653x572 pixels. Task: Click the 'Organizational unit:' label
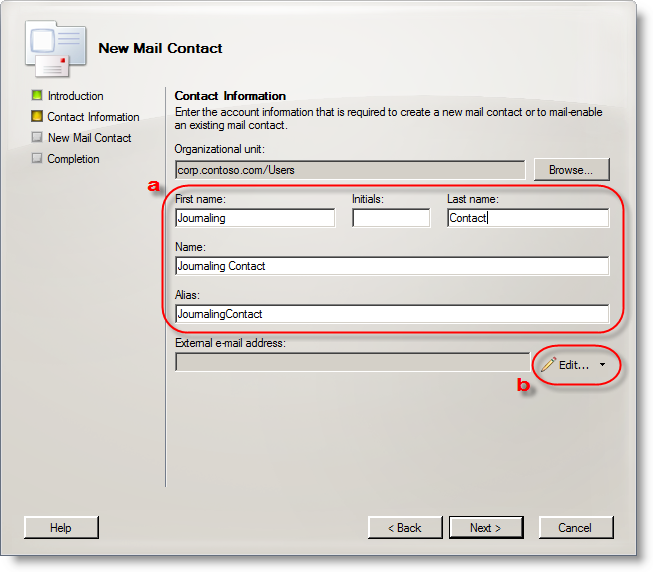(x=219, y=149)
